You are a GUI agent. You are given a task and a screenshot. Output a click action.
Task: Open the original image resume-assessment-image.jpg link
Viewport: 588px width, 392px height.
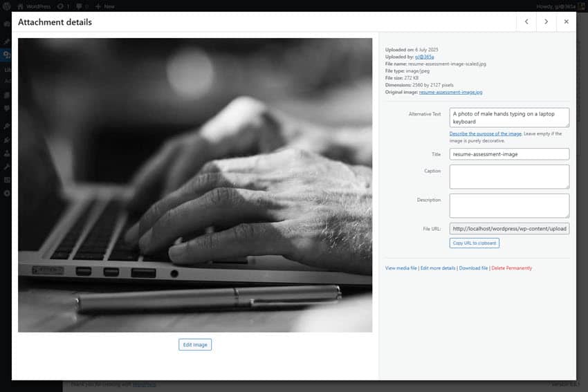(450, 92)
